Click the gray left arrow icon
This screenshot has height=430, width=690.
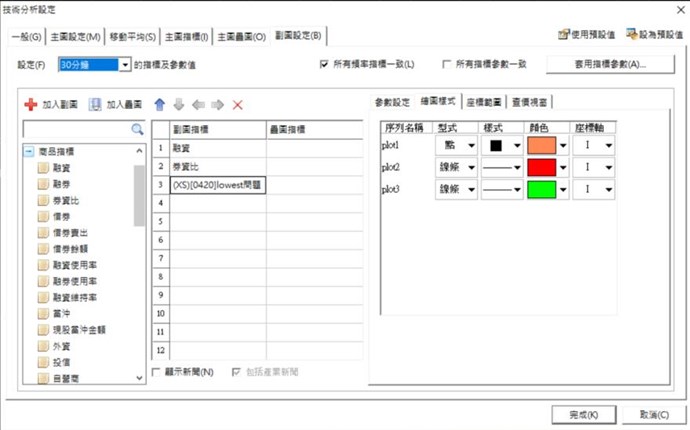click(x=198, y=105)
